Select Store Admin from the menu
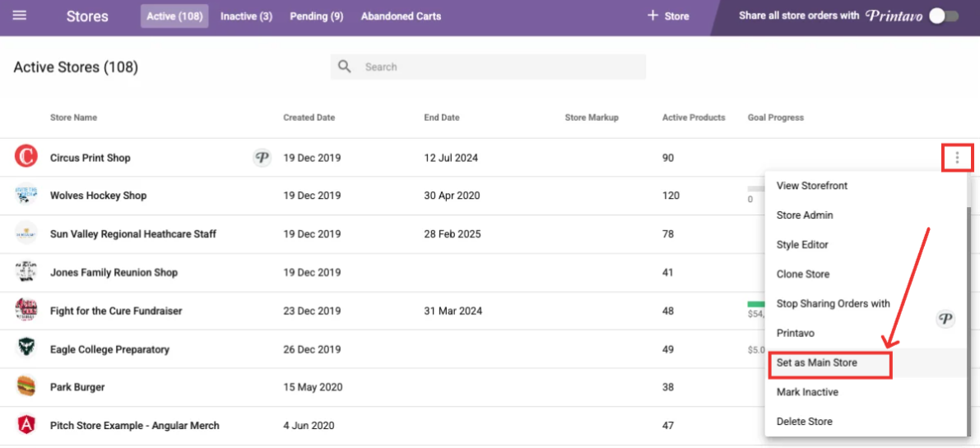 866,215
